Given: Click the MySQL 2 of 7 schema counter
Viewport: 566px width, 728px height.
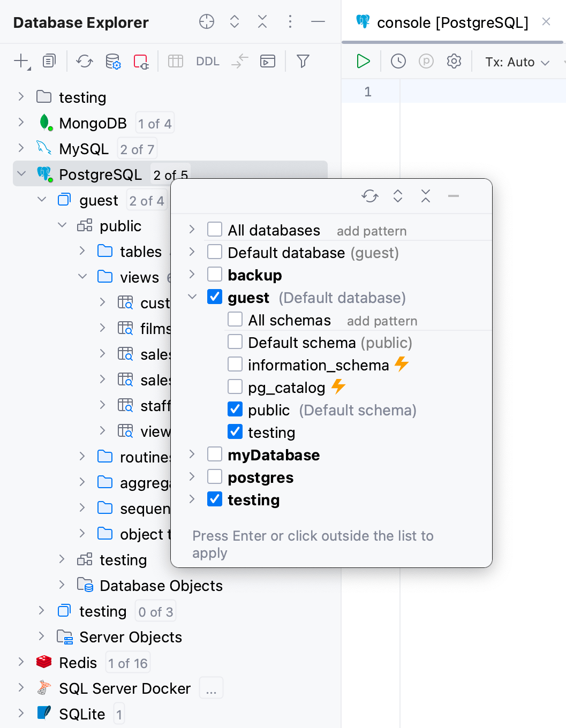Looking at the screenshot, I should (137, 149).
